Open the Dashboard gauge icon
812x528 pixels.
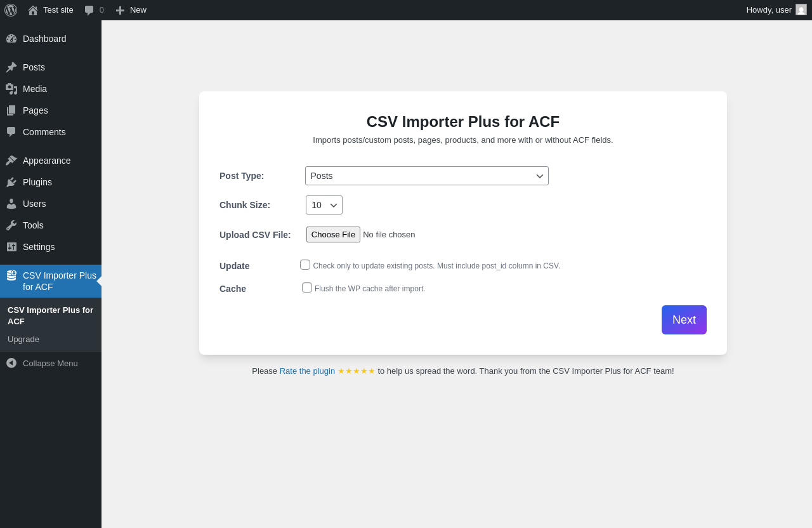pyautogui.click(x=11, y=39)
